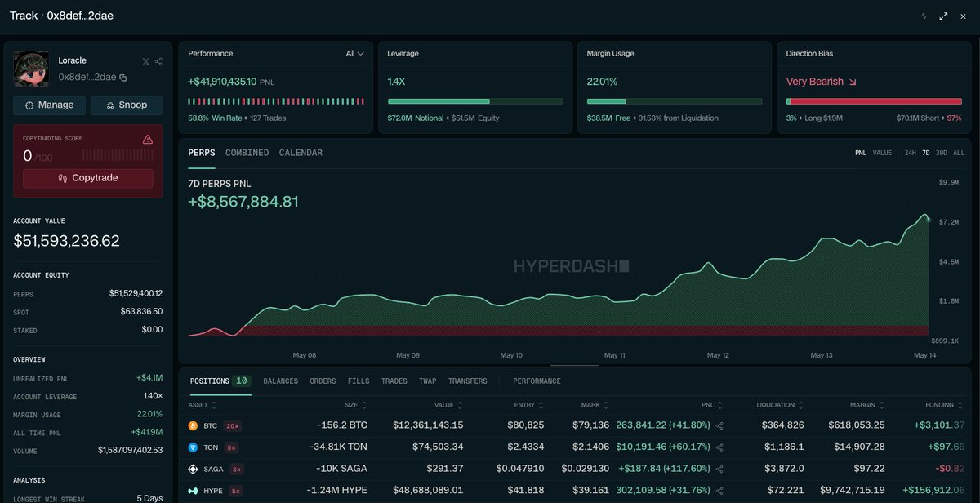Open the PERFORMANCE tab in the positions panel
The image size is (980, 503).
(x=537, y=381)
